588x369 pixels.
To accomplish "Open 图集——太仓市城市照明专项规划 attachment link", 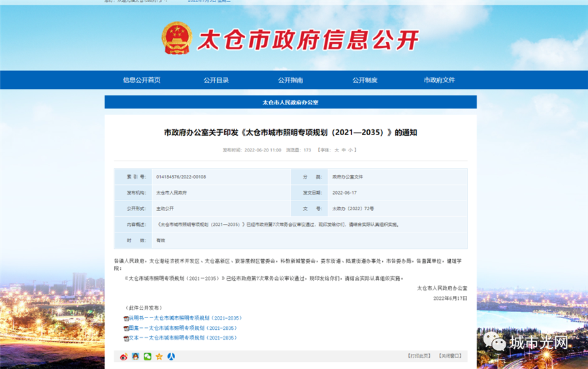I will click(183, 328).
